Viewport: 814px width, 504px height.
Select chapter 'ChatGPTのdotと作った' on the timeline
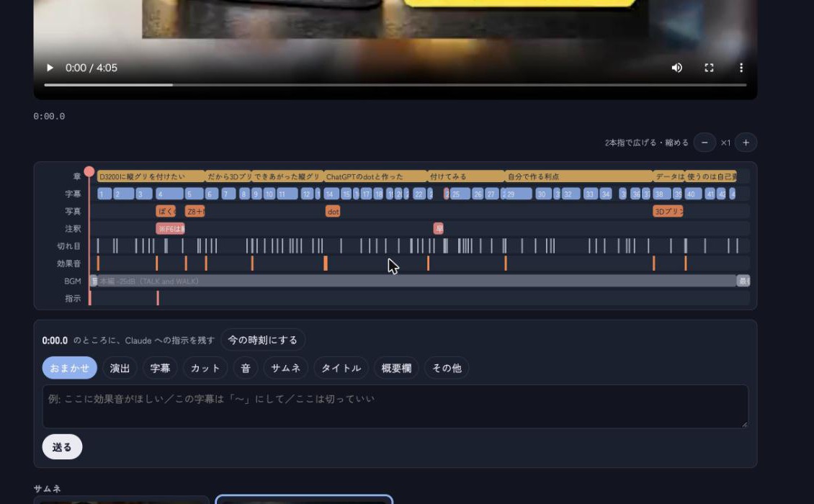(x=375, y=176)
